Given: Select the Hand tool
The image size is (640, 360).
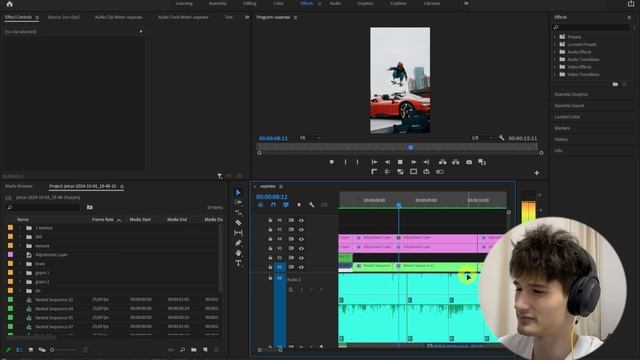Looking at the screenshot, I should 238,253.
